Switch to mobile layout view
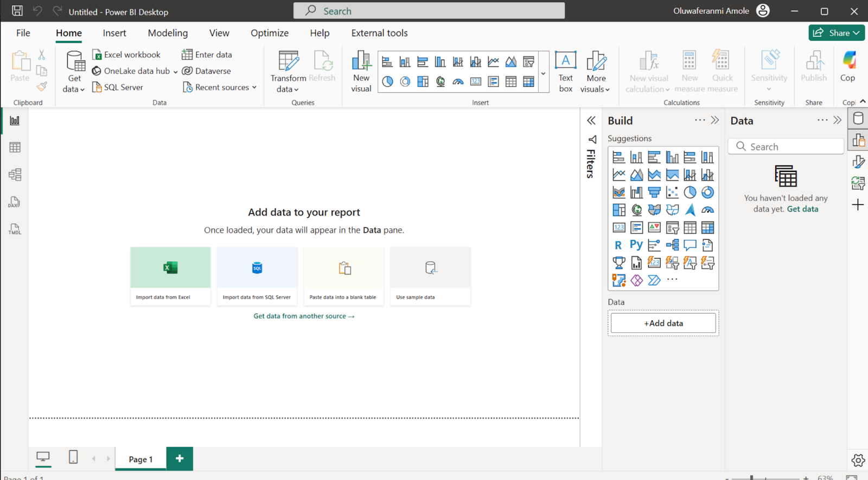 tap(73, 457)
